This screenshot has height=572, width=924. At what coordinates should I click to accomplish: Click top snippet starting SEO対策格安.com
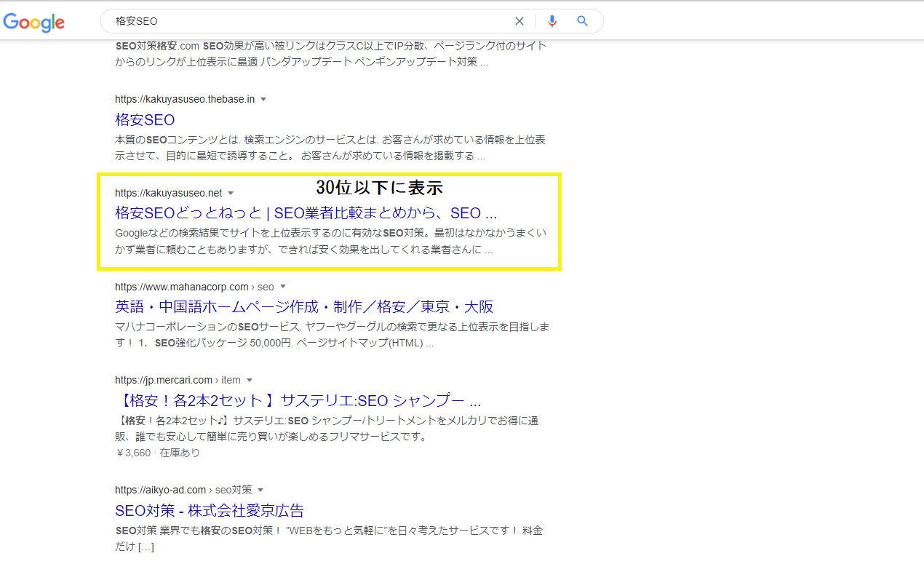tap(331, 54)
